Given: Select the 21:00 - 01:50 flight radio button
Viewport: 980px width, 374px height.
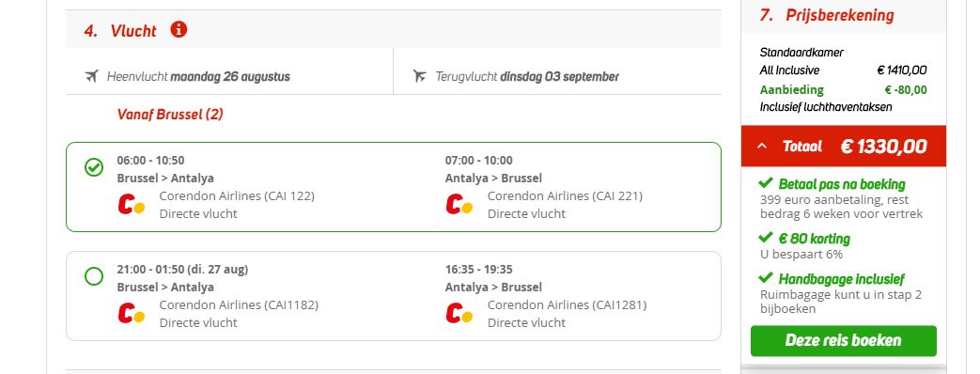Looking at the screenshot, I should click(x=94, y=276).
